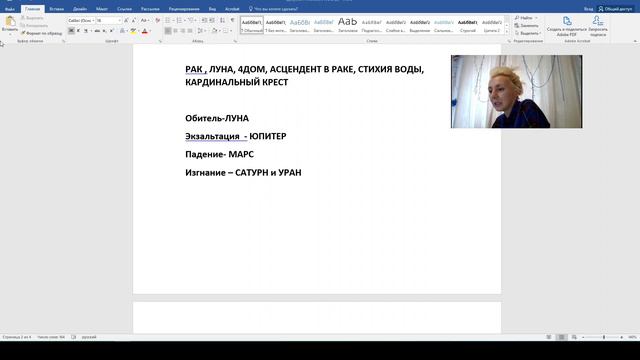Click the align right icon
Image resolution: width=640 pixels, height=360 pixels.
pyautogui.click(x=183, y=31)
